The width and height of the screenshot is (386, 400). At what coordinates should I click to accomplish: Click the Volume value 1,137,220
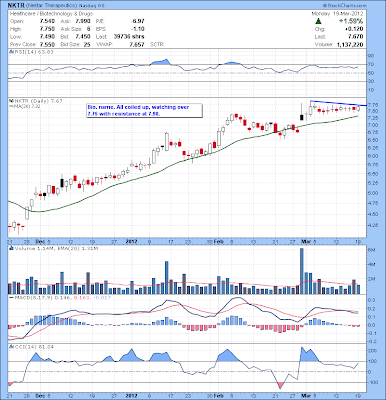tap(350, 44)
